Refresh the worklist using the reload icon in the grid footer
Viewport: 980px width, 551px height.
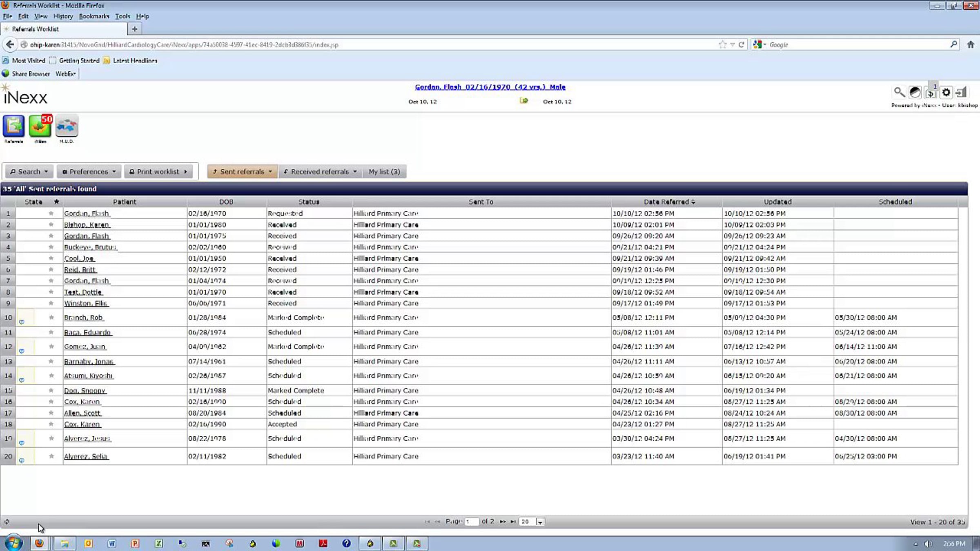click(x=7, y=522)
